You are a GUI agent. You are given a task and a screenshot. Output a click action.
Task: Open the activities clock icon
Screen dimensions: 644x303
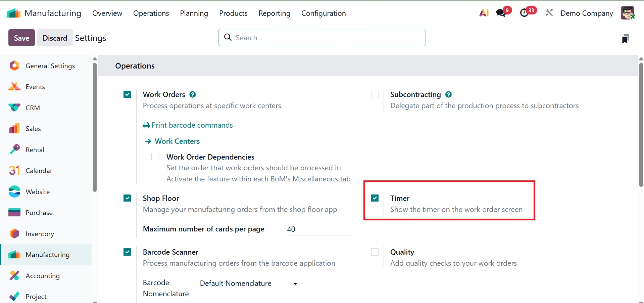point(524,13)
